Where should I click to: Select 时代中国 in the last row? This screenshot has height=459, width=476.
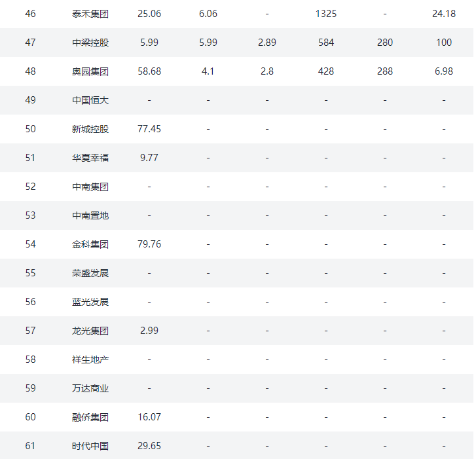click(x=90, y=446)
